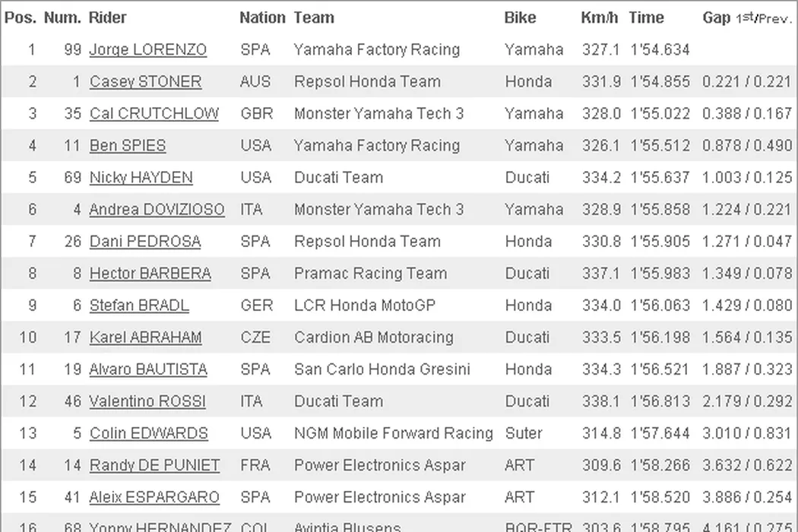Open Andrea DOVIZIOSO rider profile
The height and width of the screenshot is (532, 798).
[x=157, y=210]
